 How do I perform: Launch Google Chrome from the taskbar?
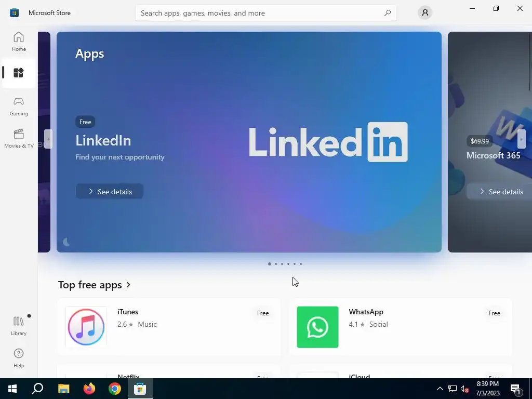pyautogui.click(x=115, y=389)
